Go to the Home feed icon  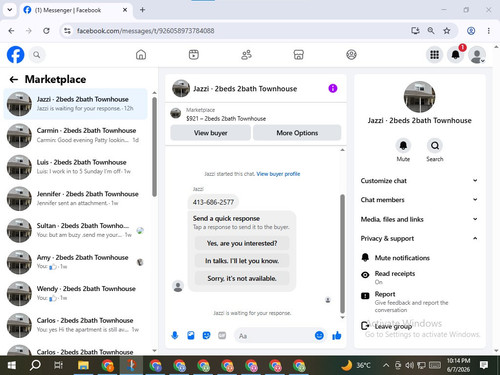141,55
